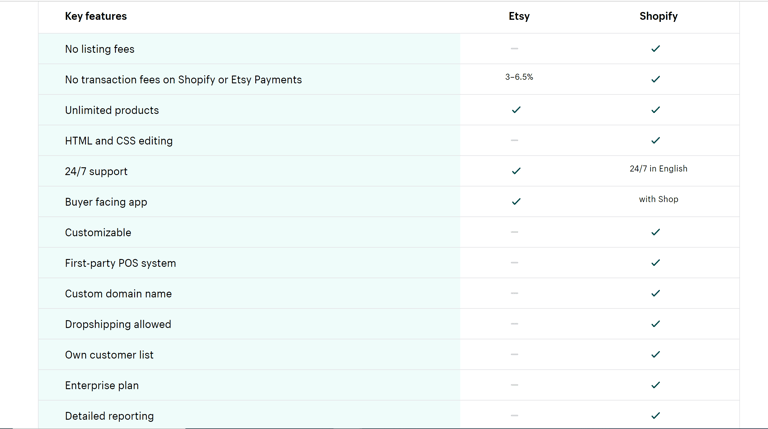Click the Shopify column header
Viewport: 768px width, 429px height.
(658, 16)
